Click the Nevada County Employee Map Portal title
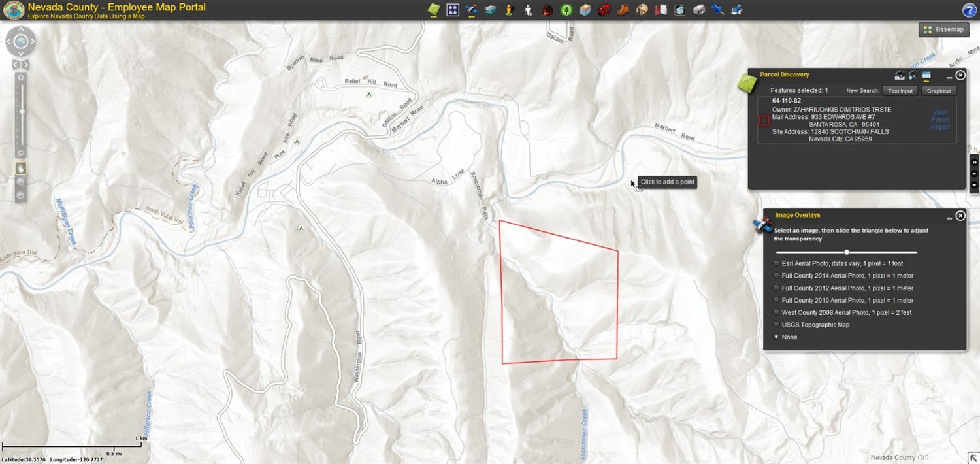The width and height of the screenshot is (980, 464). [116, 7]
